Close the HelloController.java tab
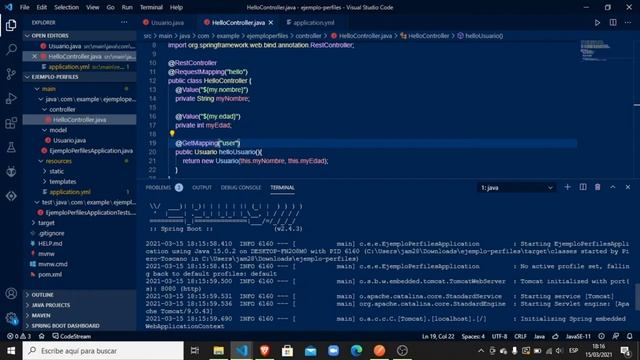Image resolution: width=640 pixels, height=360 pixels. pos(271,23)
